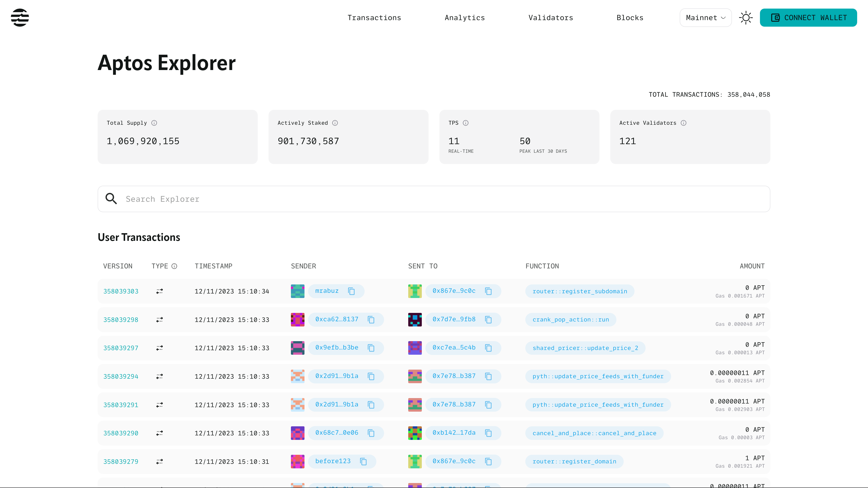Click the Blocks nav link
868x488 pixels.
click(x=630, y=18)
